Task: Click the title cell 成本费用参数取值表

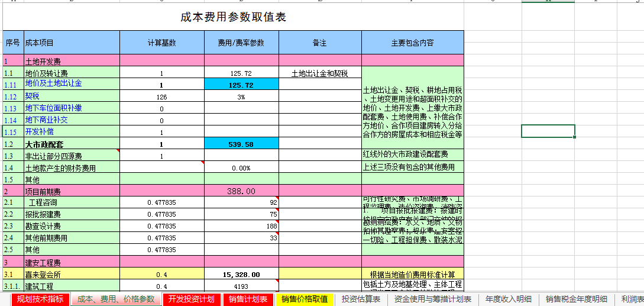Action: (x=233, y=17)
